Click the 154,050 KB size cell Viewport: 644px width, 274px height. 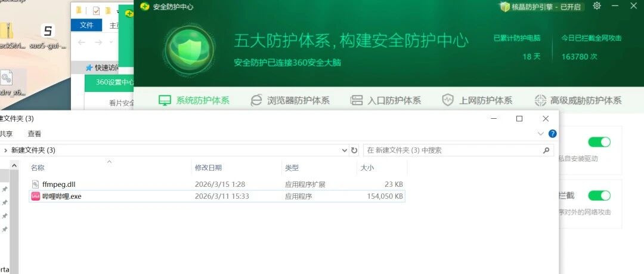point(385,196)
